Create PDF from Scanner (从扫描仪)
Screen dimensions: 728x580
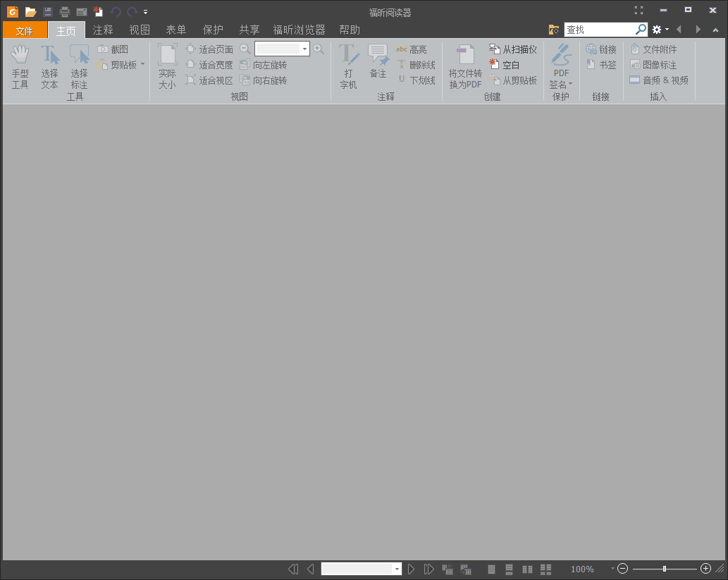point(513,49)
